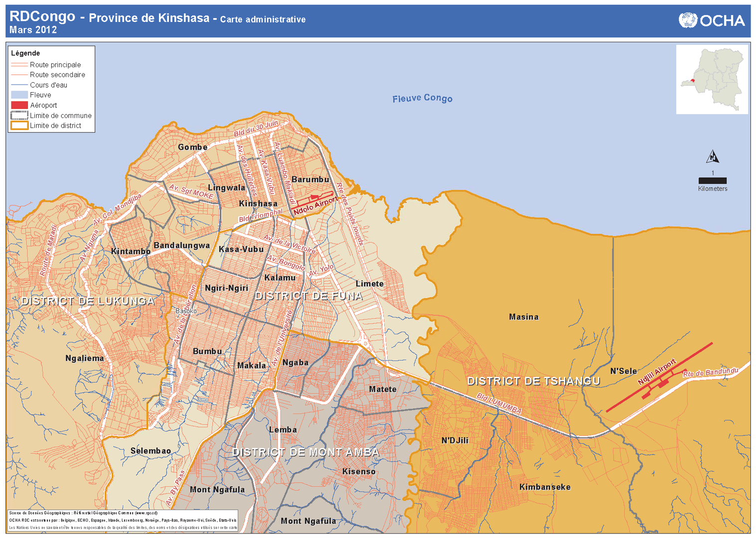Click the 'Légende' heading text

coord(25,53)
